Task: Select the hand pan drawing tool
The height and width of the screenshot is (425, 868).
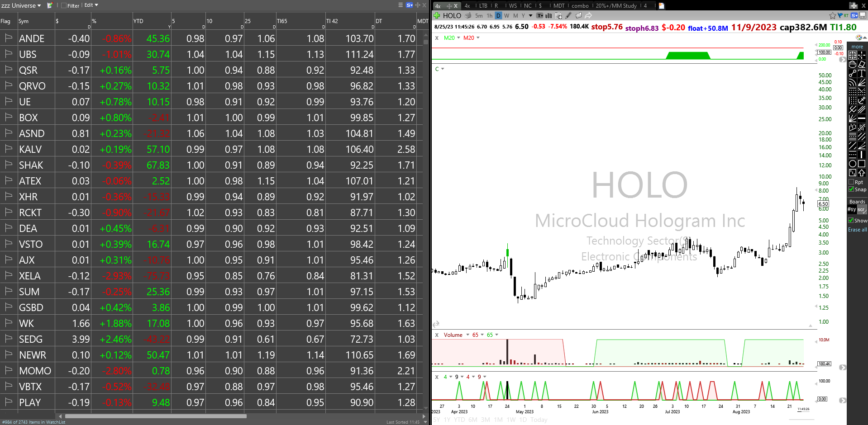Action: click(853, 64)
